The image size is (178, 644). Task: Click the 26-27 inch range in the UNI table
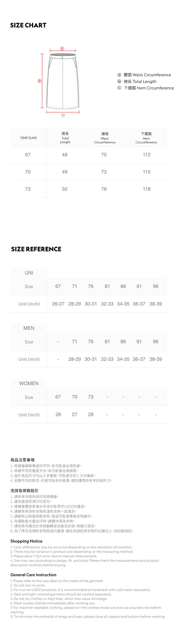click(x=58, y=304)
